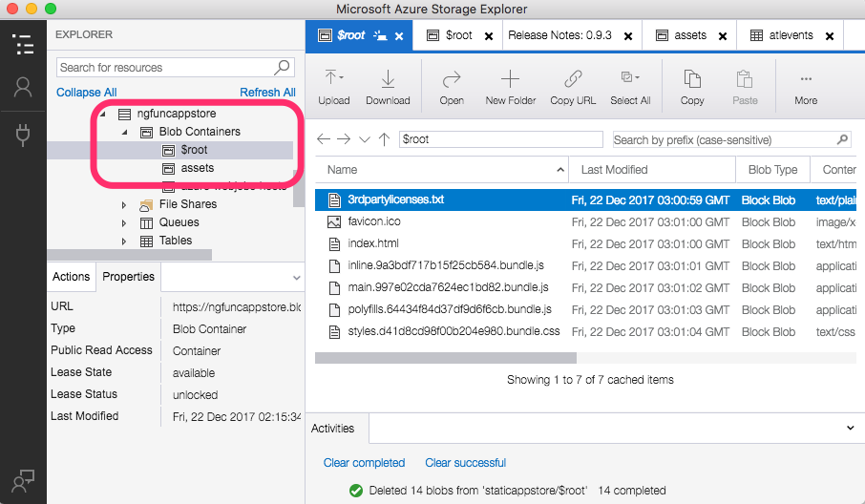Sort by Last Modified column header
This screenshot has width=865, height=504.
[x=651, y=169]
